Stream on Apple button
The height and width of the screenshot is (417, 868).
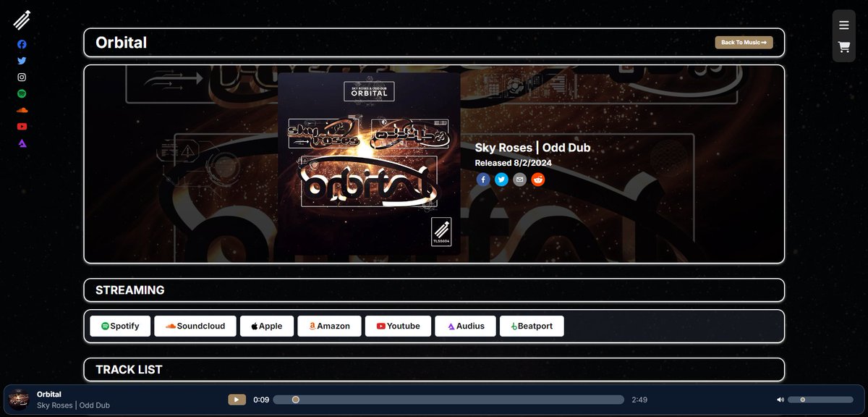tap(266, 327)
